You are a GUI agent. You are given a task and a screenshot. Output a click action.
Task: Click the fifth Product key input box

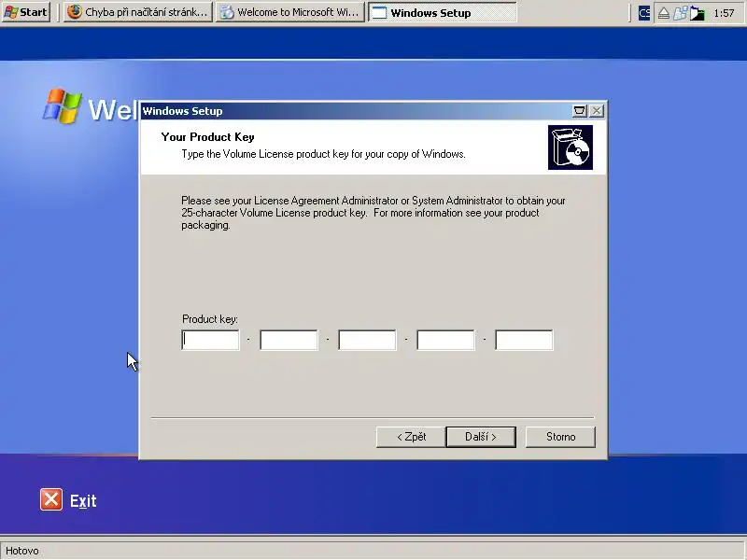tap(524, 340)
